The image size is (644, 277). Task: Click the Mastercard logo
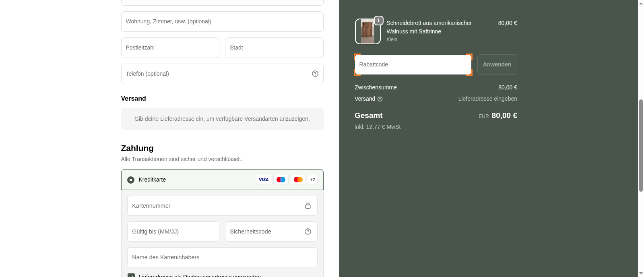click(298, 180)
